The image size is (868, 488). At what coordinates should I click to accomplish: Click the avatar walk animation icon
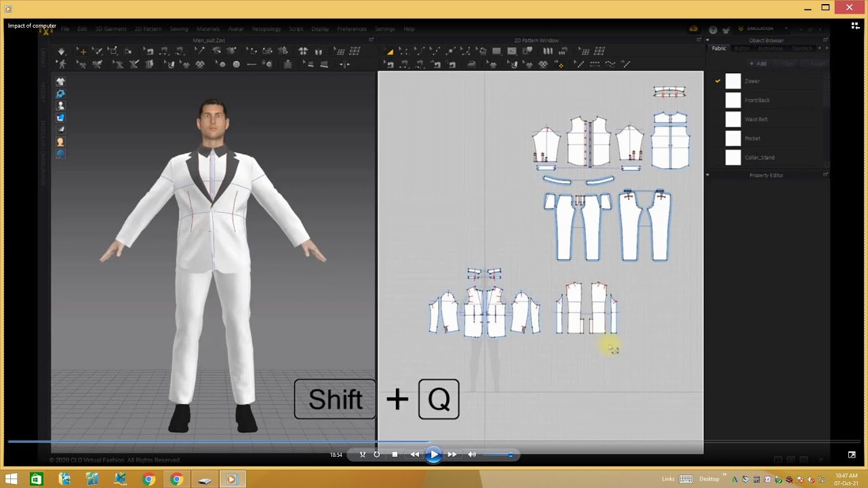[x=61, y=64]
